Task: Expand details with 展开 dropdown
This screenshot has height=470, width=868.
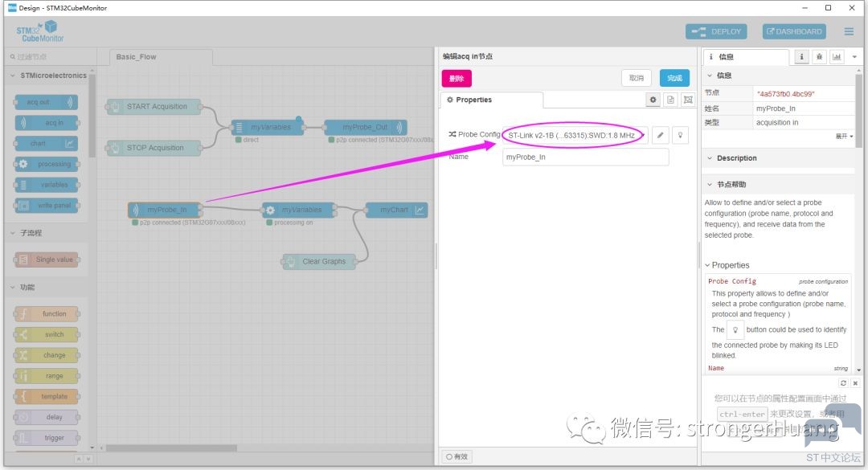Action: (844, 137)
